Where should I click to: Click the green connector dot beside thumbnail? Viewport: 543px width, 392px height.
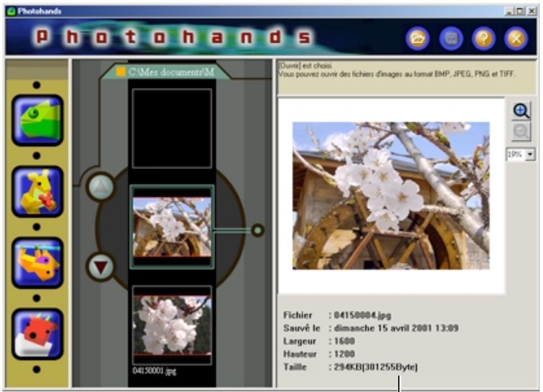point(257,230)
